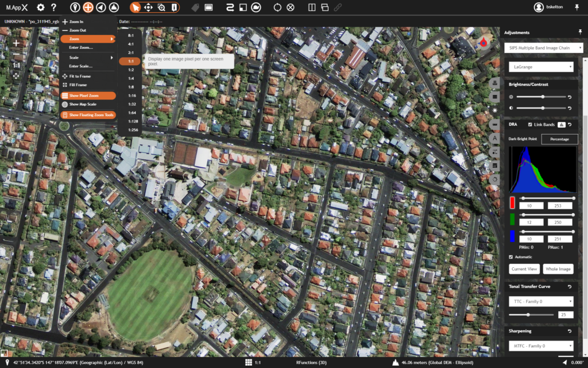Toggle the Link Bands checkbox in DRA
The height and width of the screenshot is (368, 588).
(x=530, y=125)
